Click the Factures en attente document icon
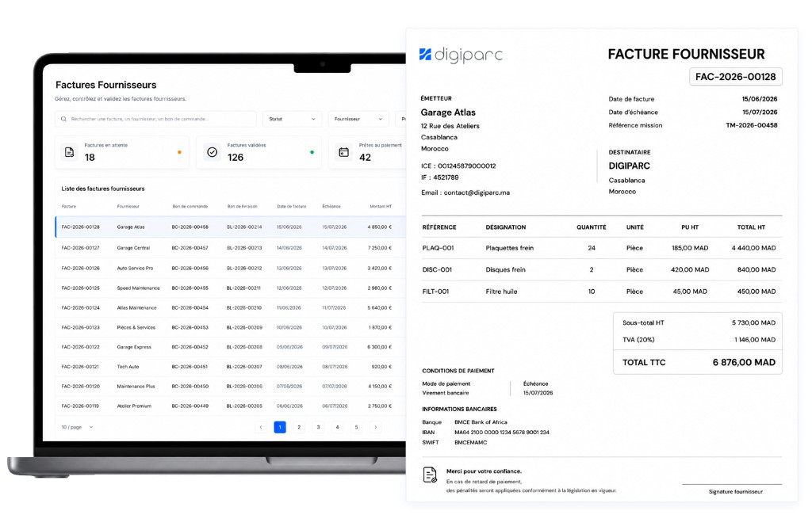 tap(70, 152)
